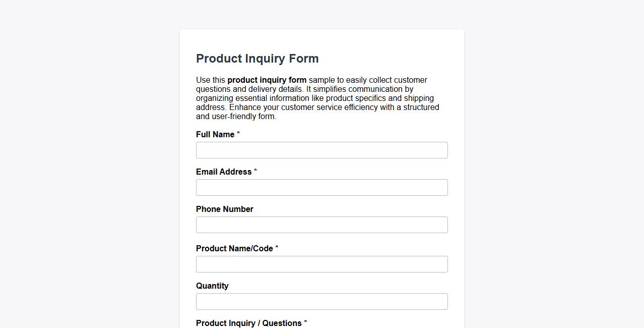Screen dimensions: 644x328
Task: Select the Product Name/Code label
Action: click(235, 248)
